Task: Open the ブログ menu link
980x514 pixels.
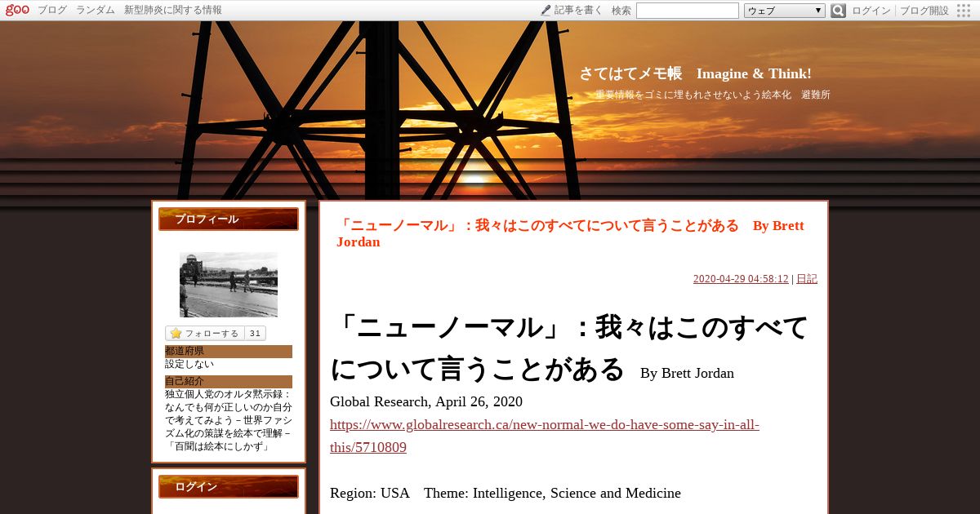Action: click(x=52, y=11)
